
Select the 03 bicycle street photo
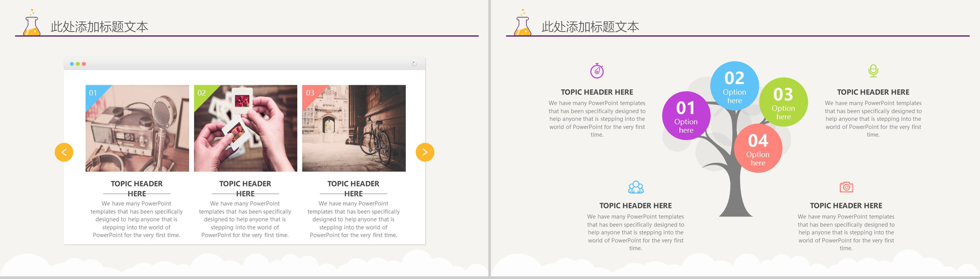click(354, 128)
